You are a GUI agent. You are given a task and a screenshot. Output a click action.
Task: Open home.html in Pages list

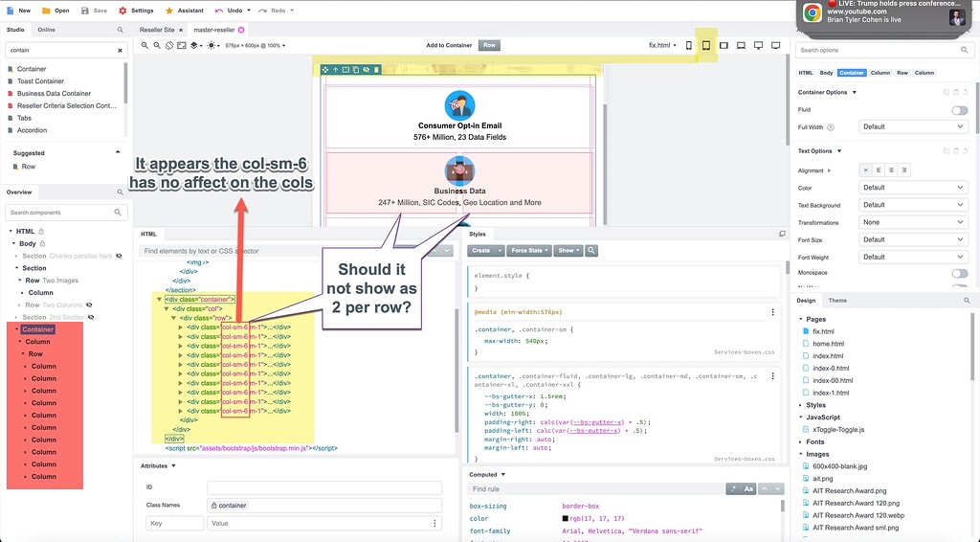[x=828, y=344]
